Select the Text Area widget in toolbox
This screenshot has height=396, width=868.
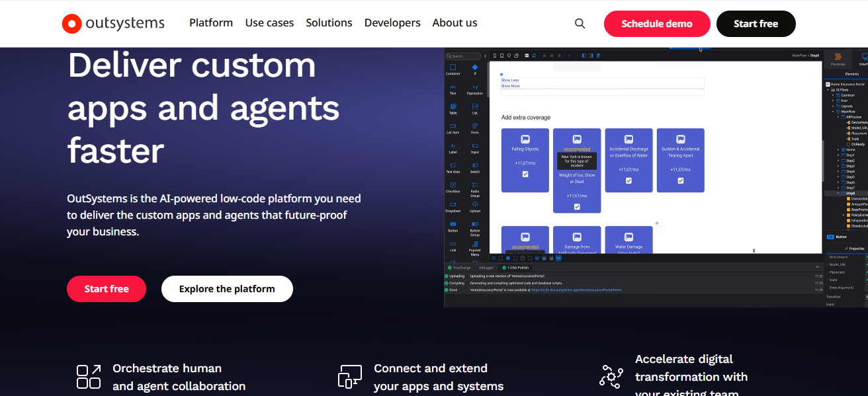coord(453,167)
